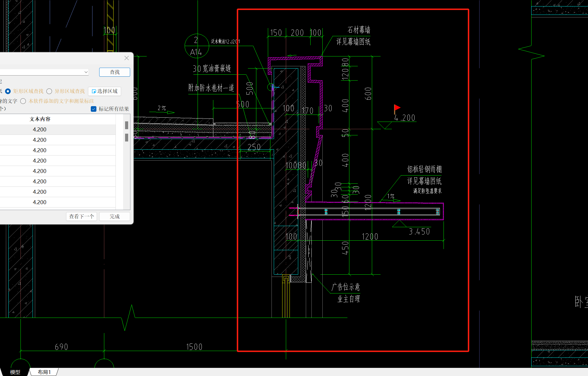Viewport: 588px width, 376px height.
Task: Click the results list scrollbar thumb
Action: click(x=126, y=125)
